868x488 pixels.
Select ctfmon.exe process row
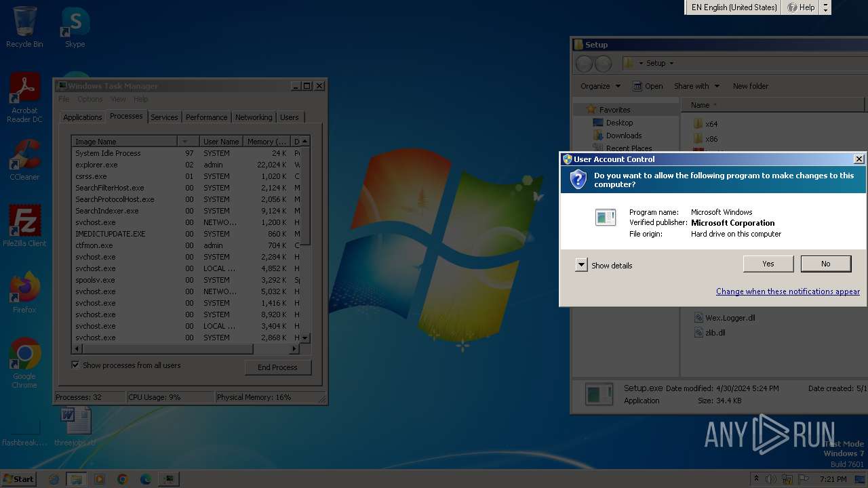pos(186,245)
